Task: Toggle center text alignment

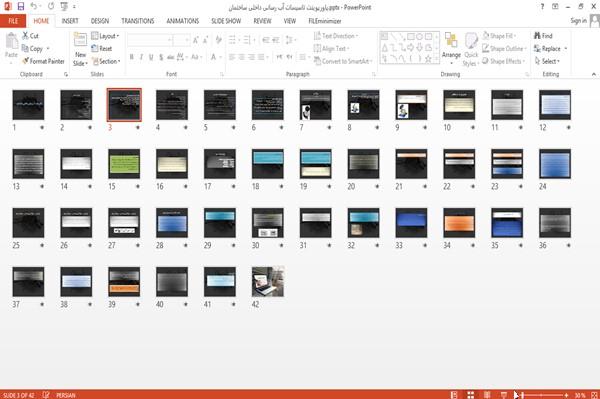Action: 241,57
